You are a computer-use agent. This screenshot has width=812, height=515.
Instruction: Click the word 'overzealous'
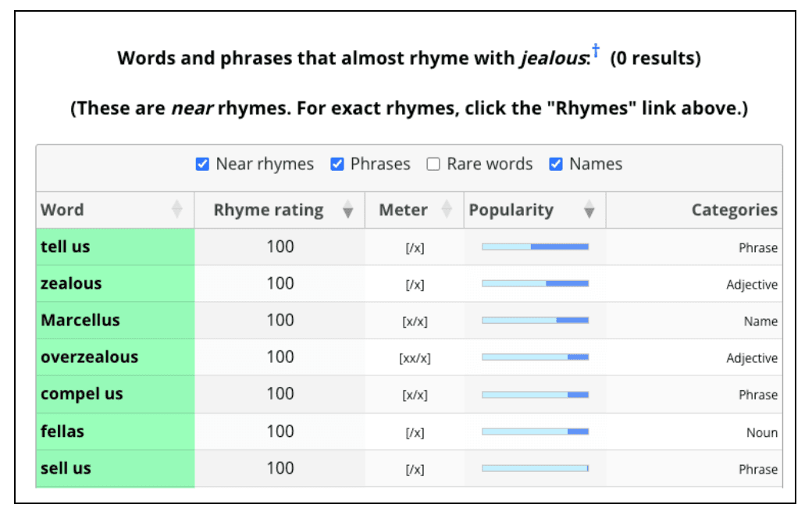click(x=89, y=357)
